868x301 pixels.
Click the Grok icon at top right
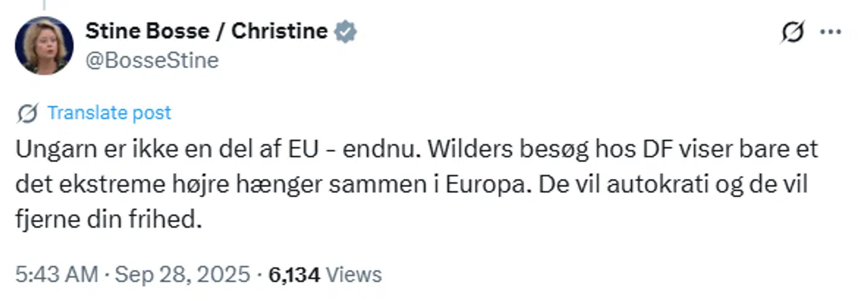tap(792, 33)
